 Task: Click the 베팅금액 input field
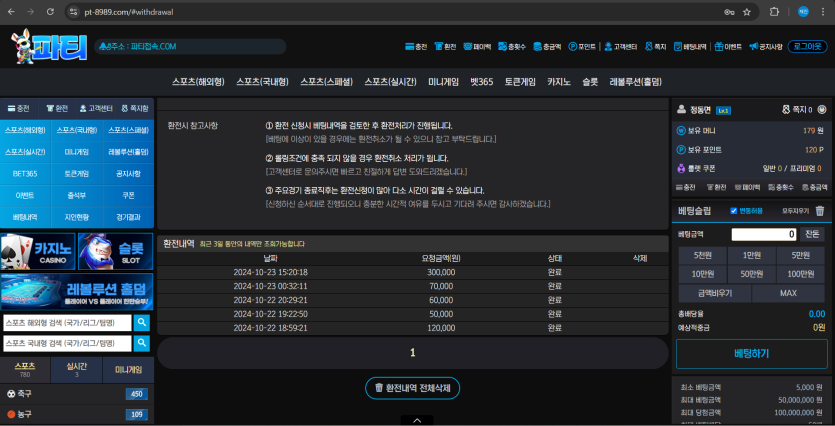(x=764, y=234)
